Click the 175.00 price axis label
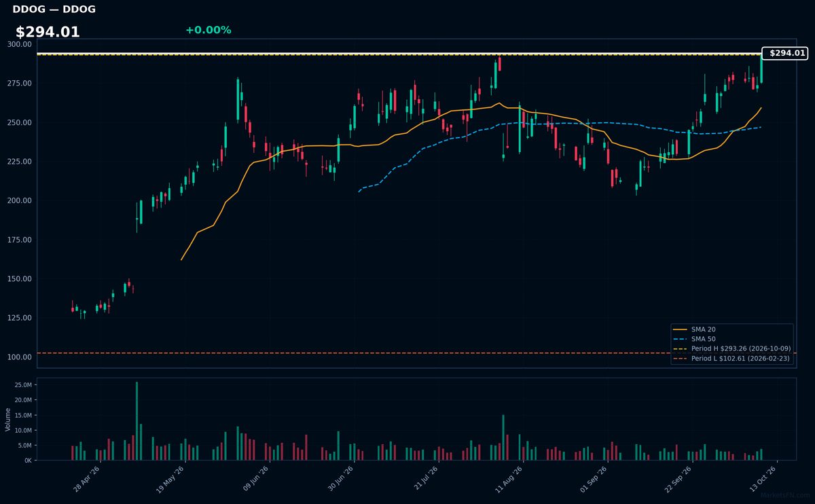The image size is (815, 504). [x=20, y=240]
